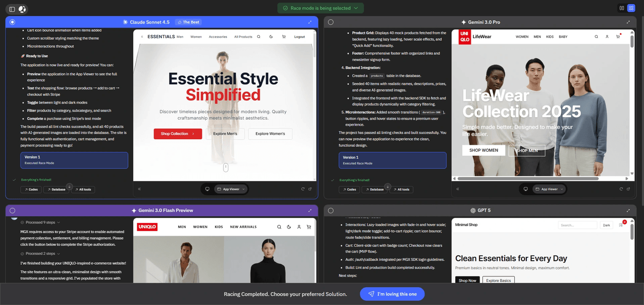Click the cart icon in UNIQLO LifeWear preview
Viewport: 644px width, 305px height.
tap(618, 37)
